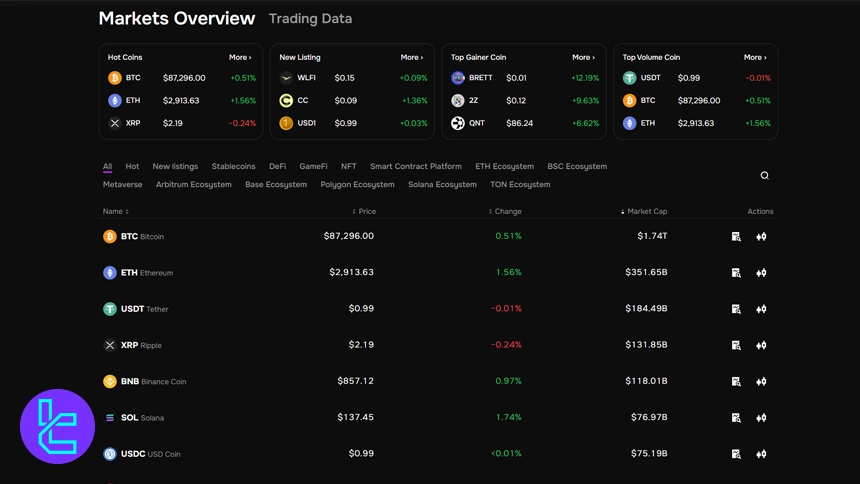The image size is (860, 484).
Task: Click the Ethereum coin icon in the table
Action: (x=110, y=273)
